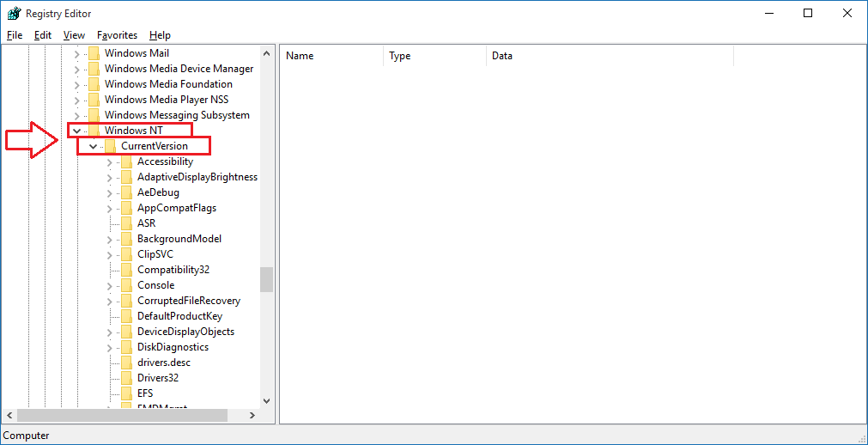The image size is (868, 445).
Task: Click the Accessibility folder icon
Action: coord(127,162)
